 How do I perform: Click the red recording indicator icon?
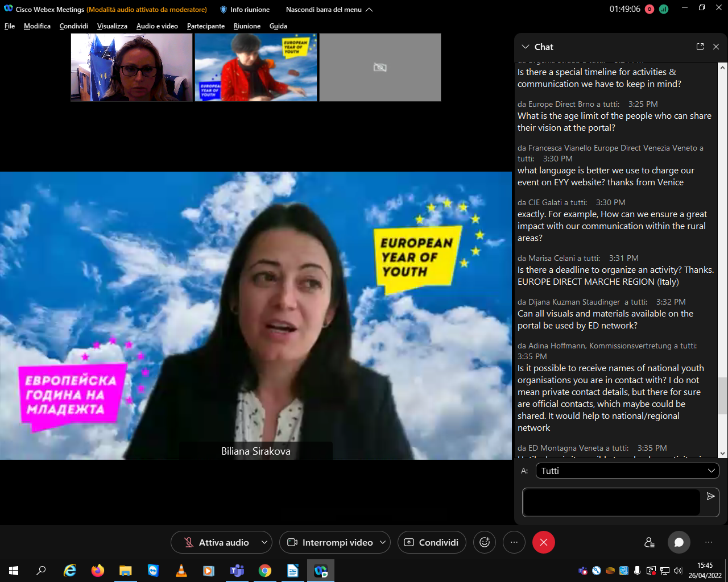(x=650, y=9)
